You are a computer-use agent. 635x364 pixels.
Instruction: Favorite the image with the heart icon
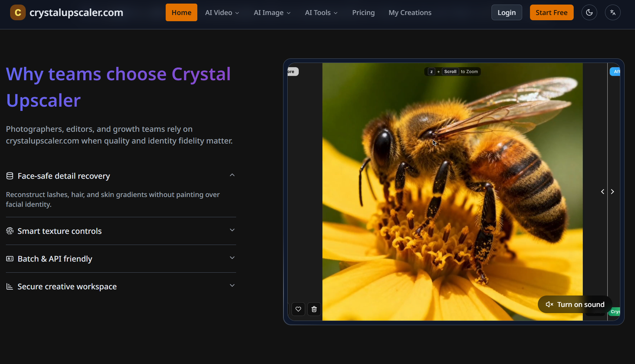pyautogui.click(x=298, y=309)
